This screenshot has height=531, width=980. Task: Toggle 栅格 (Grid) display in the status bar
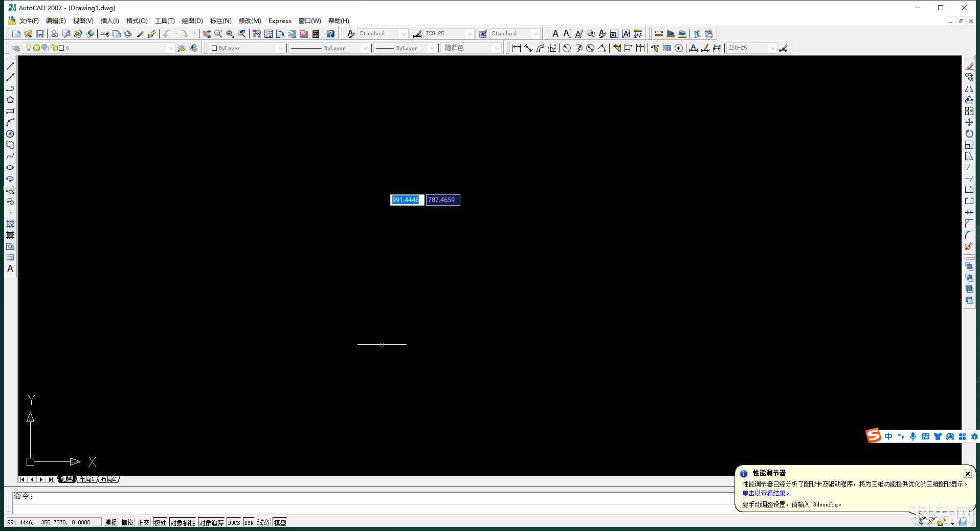click(127, 522)
